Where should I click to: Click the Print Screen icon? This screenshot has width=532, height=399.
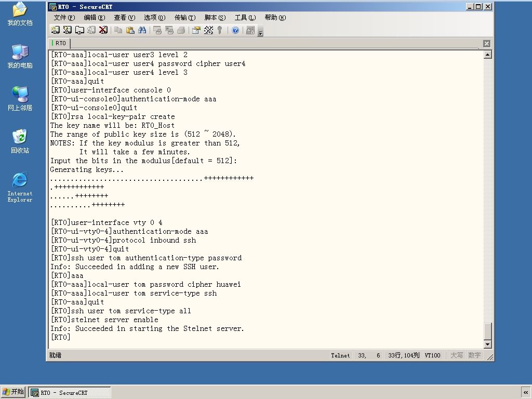(x=157, y=30)
